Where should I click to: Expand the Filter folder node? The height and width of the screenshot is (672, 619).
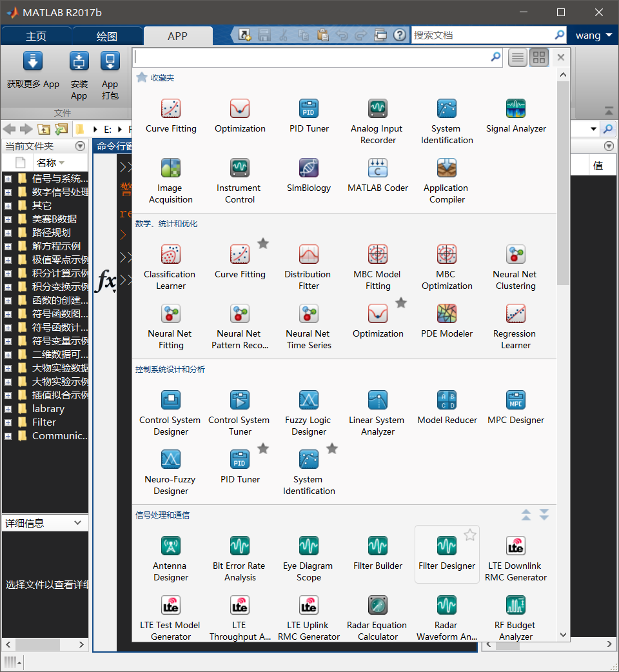tap(8, 422)
